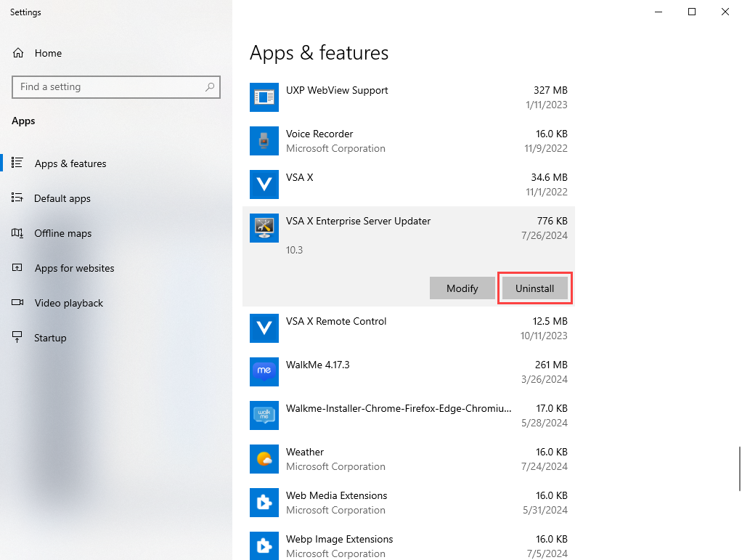Open Offline maps settings
The image size is (742, 560).
point(62,233)
